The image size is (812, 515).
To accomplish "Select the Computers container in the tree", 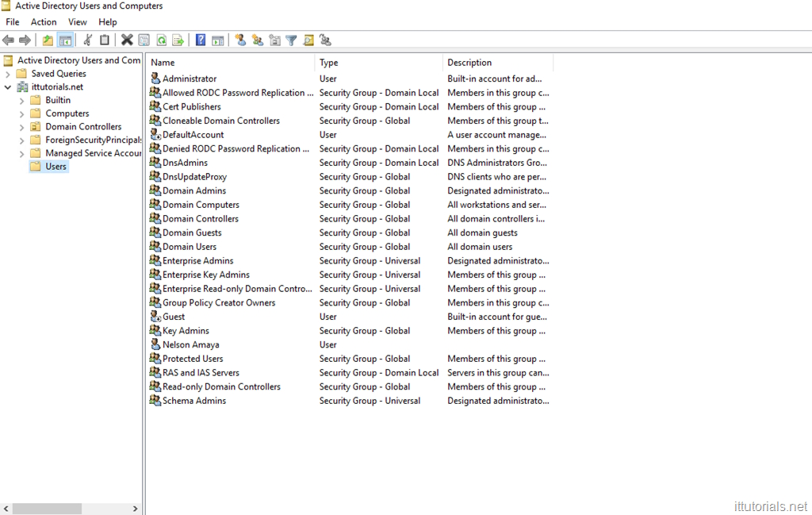I will [x=67, y=113].
